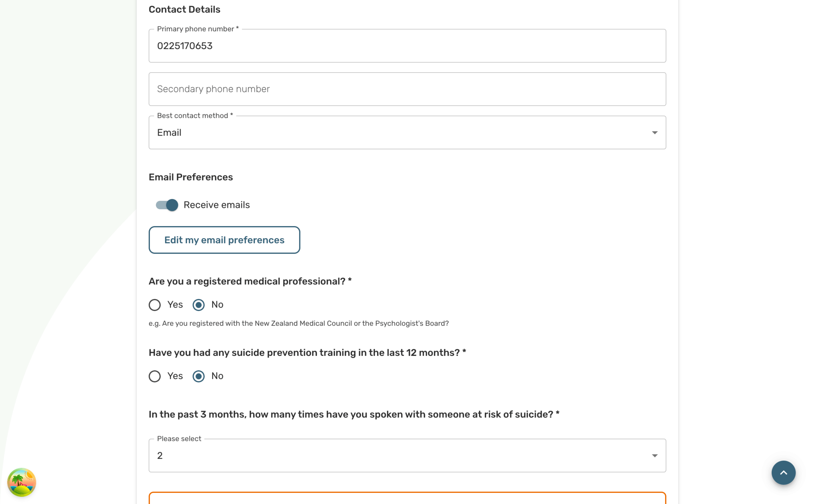815x504 pixels.
Task: Toggle the Receive emails switch
Action: 167,205
